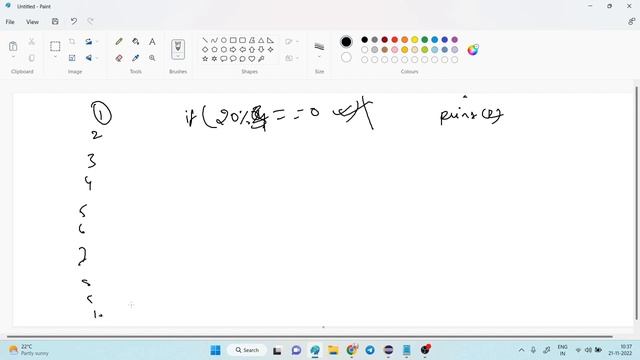Click the Redo arrow
This screenshot has height=360, width=640.
point(90,22)
